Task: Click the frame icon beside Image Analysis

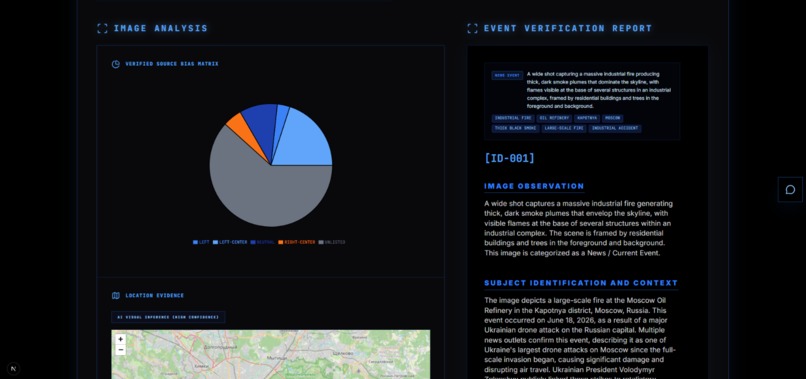Action: 102,28
